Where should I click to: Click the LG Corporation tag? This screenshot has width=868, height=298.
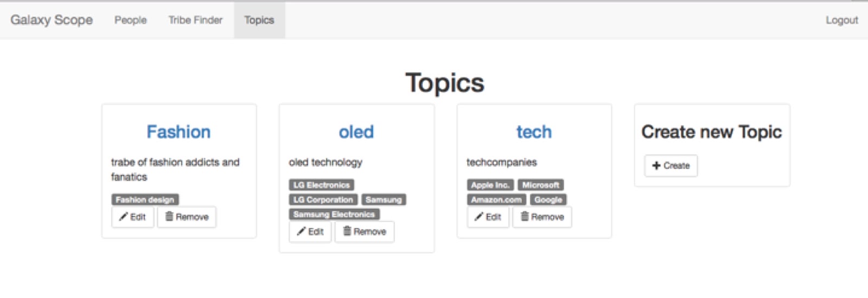point(323,199)
